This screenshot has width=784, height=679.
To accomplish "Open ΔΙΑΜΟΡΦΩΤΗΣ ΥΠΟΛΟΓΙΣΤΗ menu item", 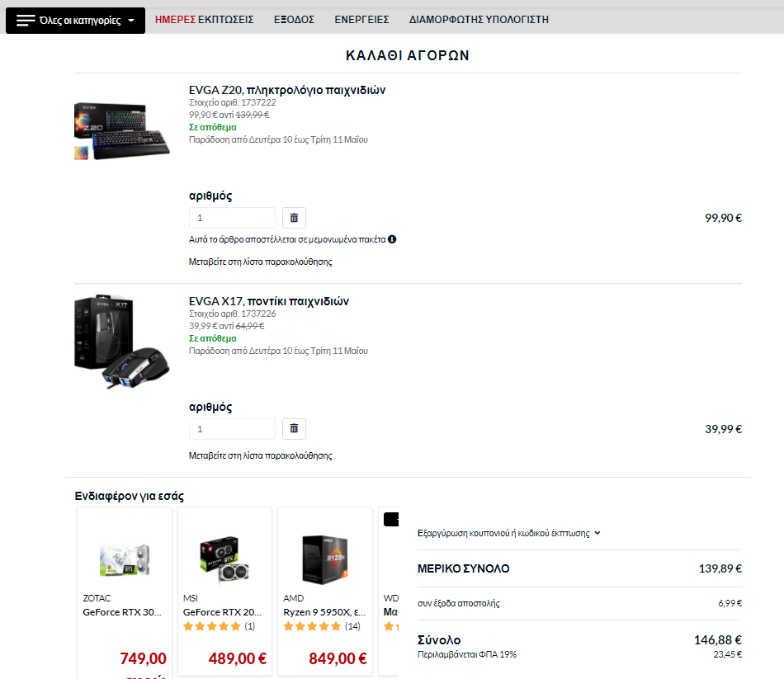I will (x=479, y=20).
